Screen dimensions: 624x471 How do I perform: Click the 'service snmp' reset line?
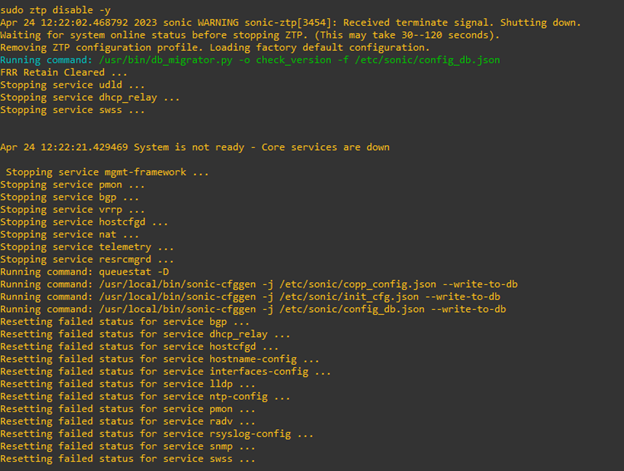click(x=127, y=446)
